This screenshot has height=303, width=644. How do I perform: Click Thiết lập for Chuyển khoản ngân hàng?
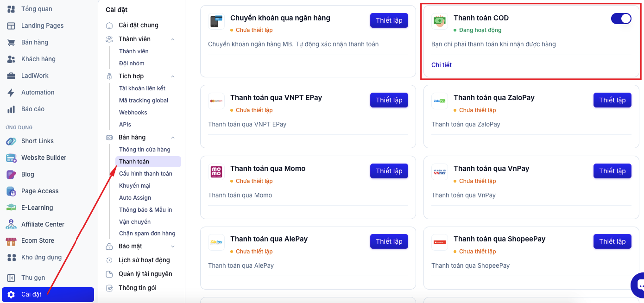pos(389,20)
